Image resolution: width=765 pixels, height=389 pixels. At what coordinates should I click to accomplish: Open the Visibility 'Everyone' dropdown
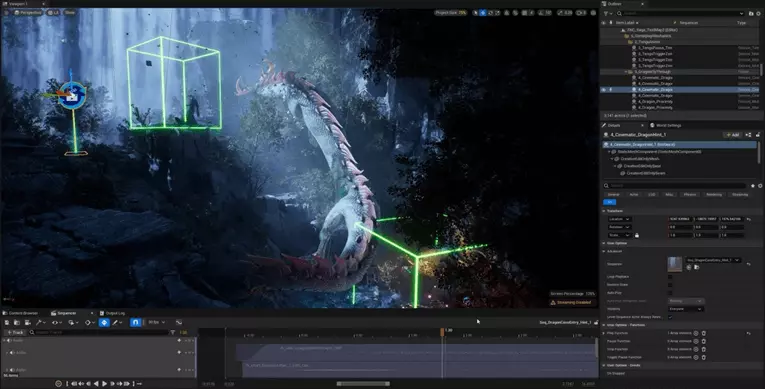tap(685, 309)
